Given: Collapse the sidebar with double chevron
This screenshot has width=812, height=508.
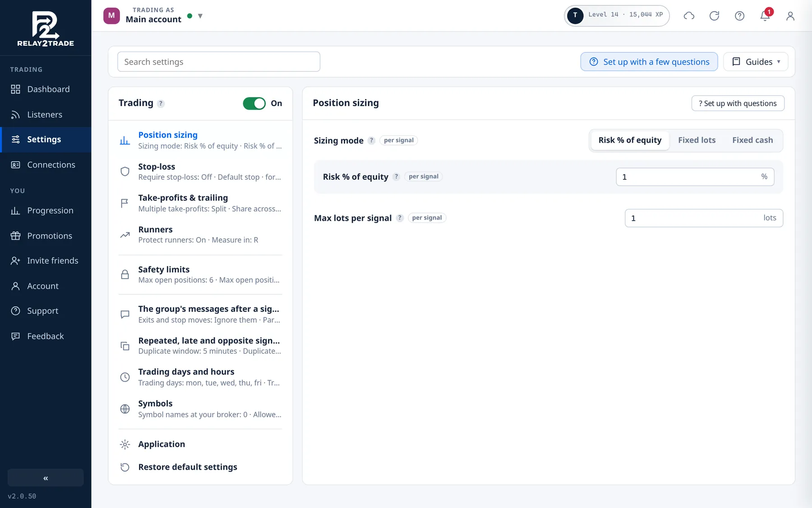Looking at the screenshot, I should (x=46, y=478).
